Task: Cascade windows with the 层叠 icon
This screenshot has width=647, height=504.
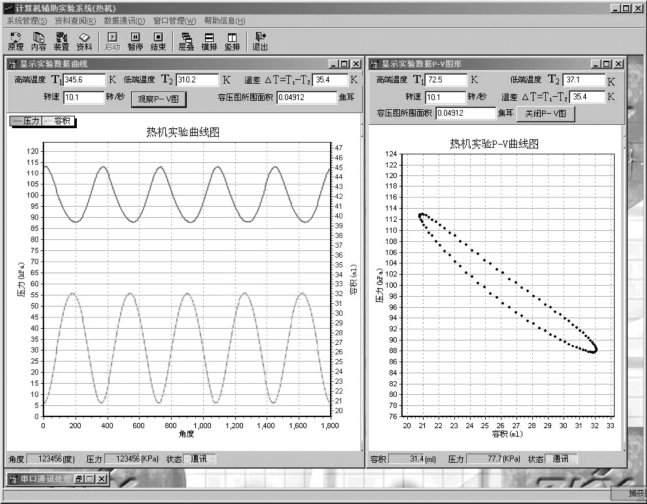Action: click(187, 40)
